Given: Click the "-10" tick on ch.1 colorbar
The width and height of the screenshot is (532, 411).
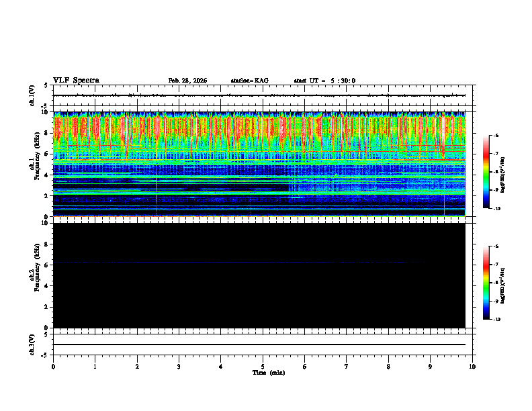Looking at the screenshot, I should pos(496,208).
